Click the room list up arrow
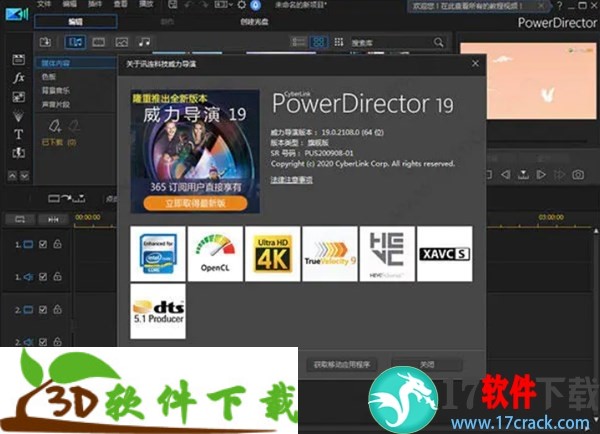 pos(12,176)
